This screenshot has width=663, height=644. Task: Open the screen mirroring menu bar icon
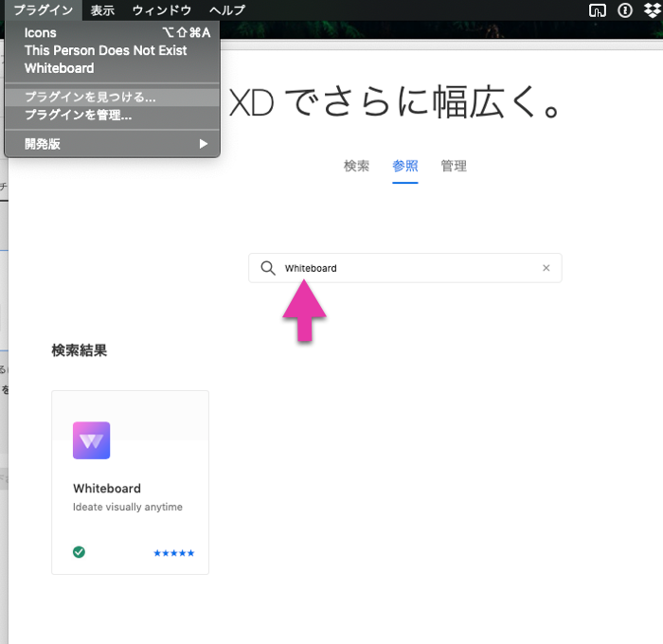tap(597, 10)
